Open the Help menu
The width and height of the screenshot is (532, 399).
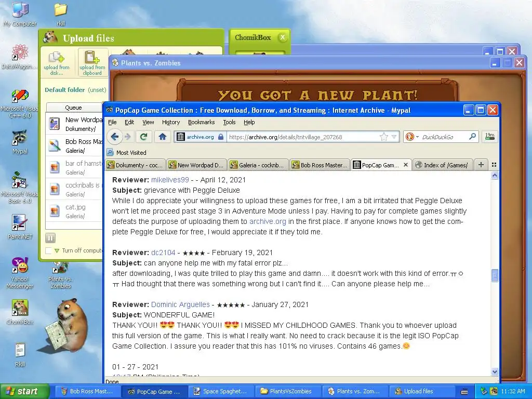(x=249, y=122)
